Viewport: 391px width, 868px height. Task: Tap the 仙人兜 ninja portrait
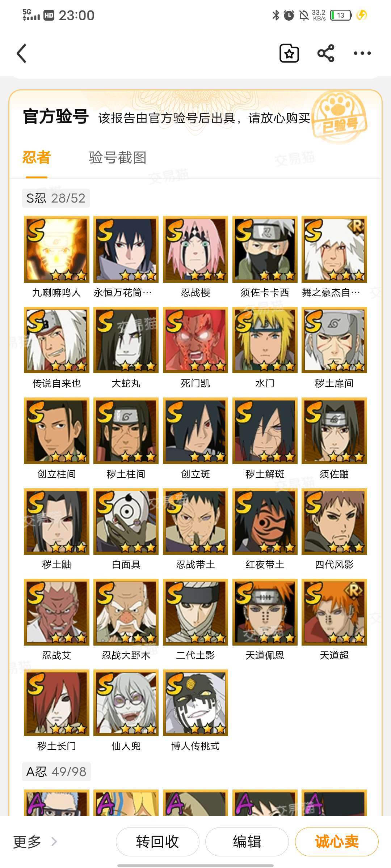(x=126, y=703)
